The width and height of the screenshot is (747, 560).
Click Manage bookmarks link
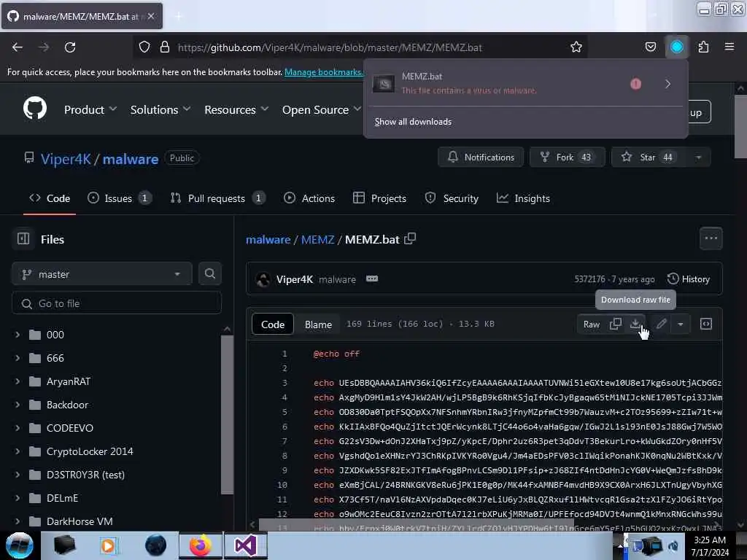pos(324,72)
